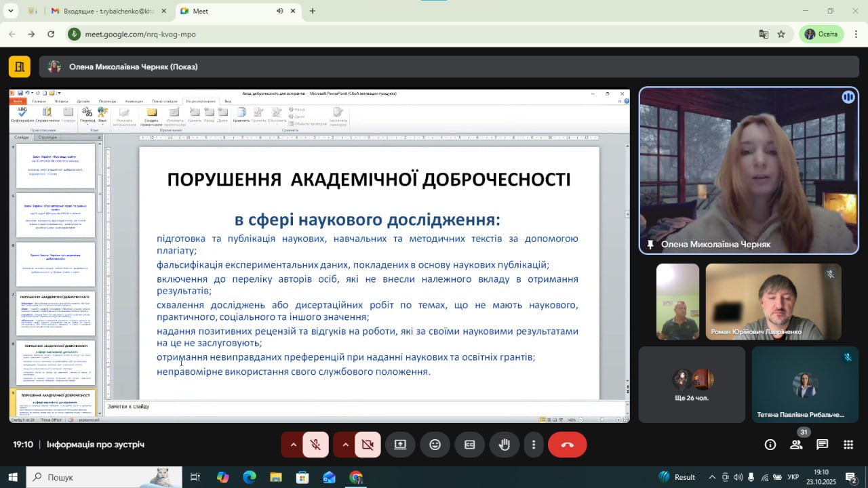
Task: Click the meeting info icon
Action: point(770,445)
